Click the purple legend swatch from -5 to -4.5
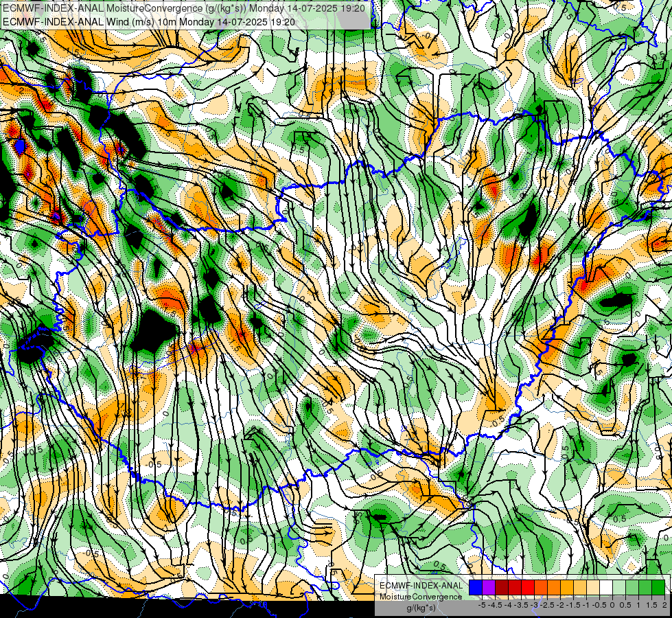Screen dimensions: 672x618 [489, 587]
